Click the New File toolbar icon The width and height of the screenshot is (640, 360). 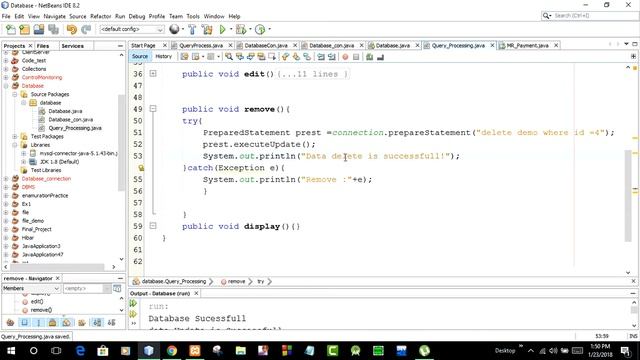pyautogui.click(x=11, y=29)
